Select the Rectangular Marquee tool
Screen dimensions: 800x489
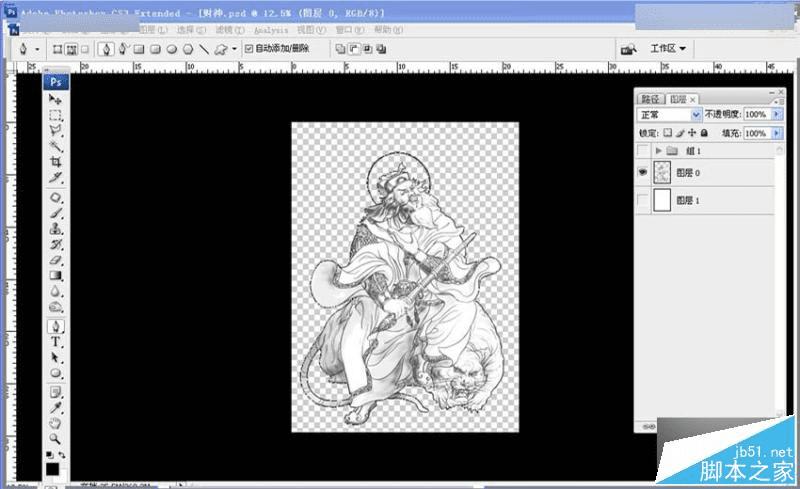point(56,115)
